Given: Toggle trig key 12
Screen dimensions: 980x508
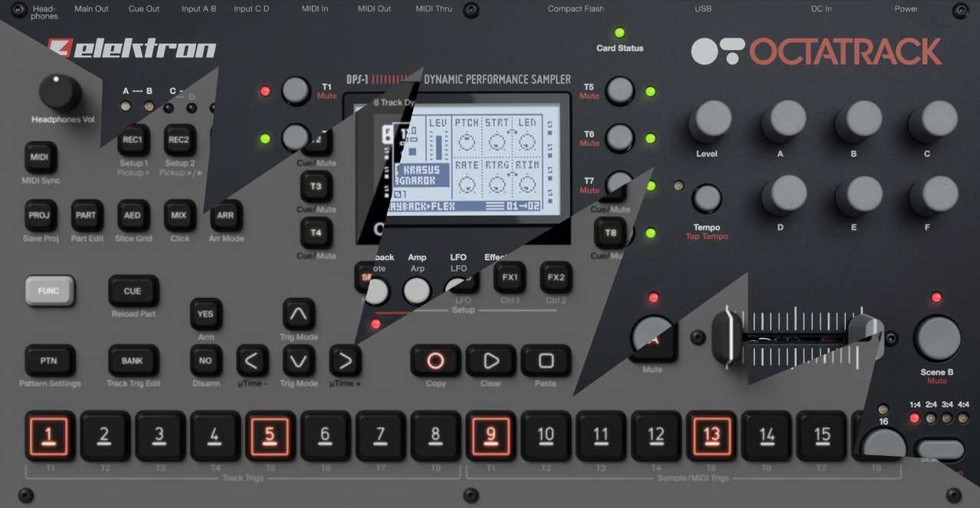Looking at the screenshot, I should tap(656, 436).
